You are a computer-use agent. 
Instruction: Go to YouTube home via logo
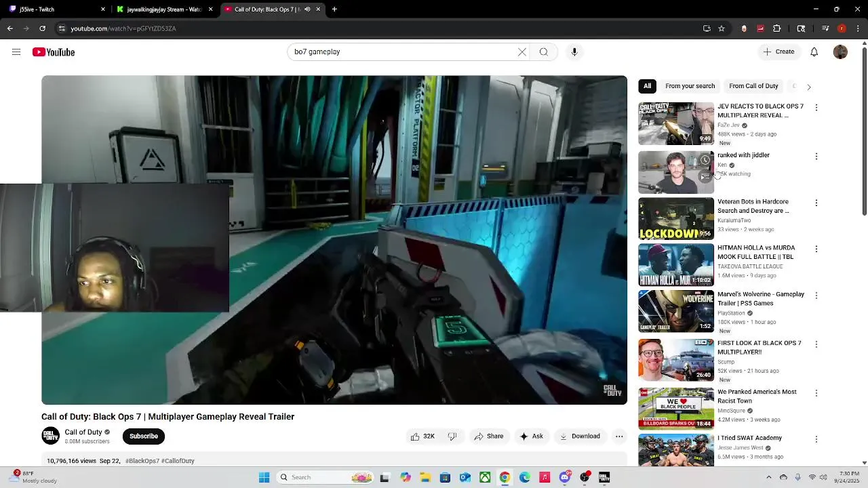coord(54,52)
